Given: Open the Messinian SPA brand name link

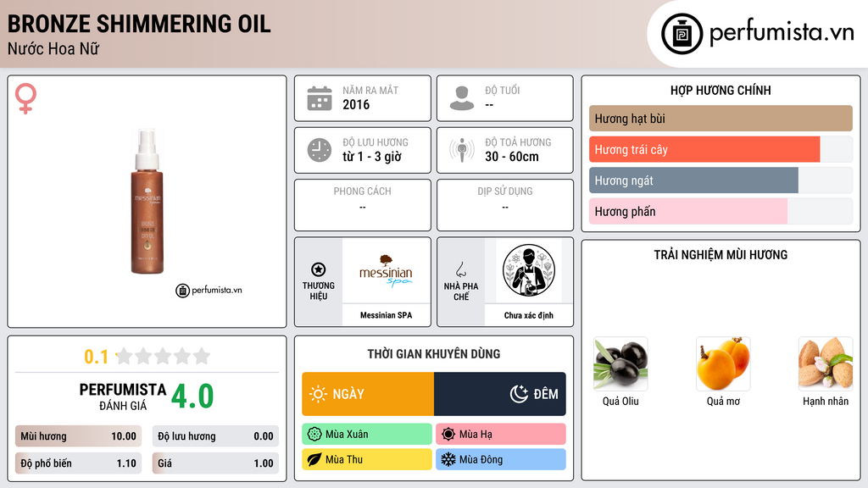Looking at the screenshot, I should point(386,315).
